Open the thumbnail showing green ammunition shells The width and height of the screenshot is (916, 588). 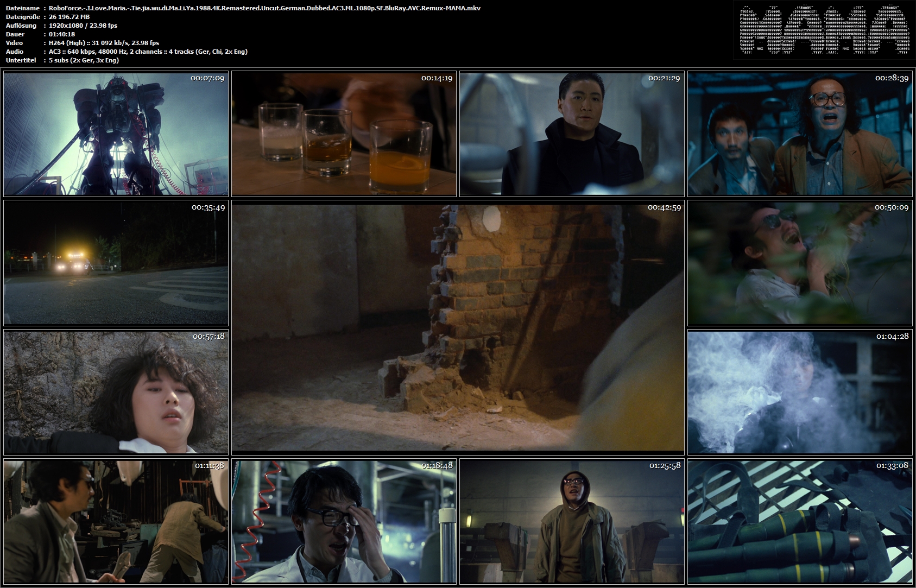click(800, 522)
